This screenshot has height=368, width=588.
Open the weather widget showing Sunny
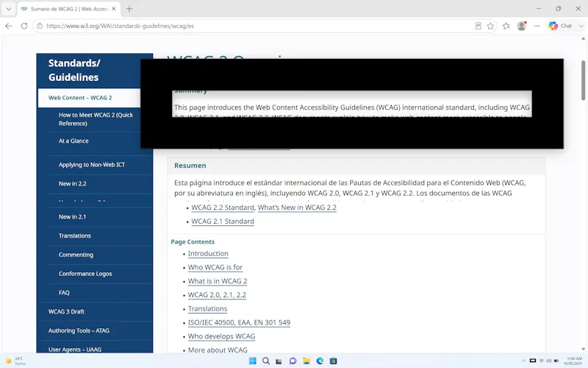click(x=15, y=361)
